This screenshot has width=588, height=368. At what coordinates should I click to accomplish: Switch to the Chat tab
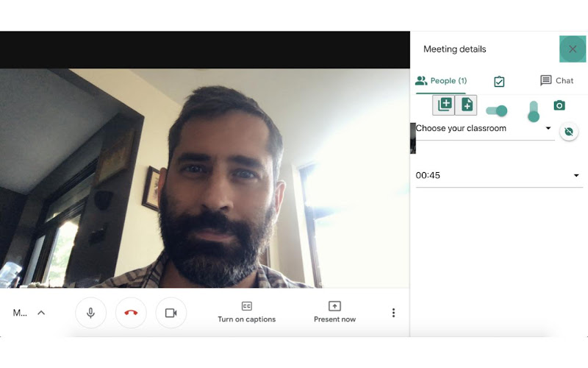click(x=557, y=81)
